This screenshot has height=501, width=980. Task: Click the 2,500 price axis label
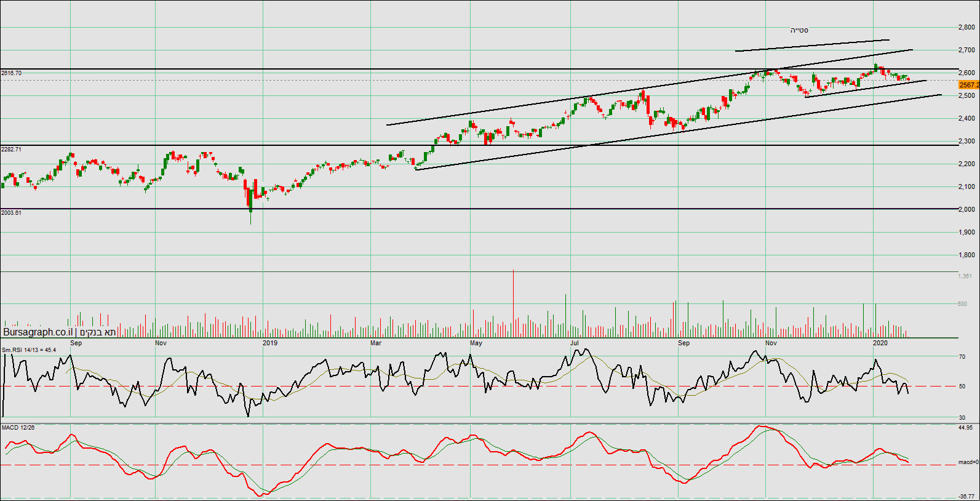tap(966, 95)
